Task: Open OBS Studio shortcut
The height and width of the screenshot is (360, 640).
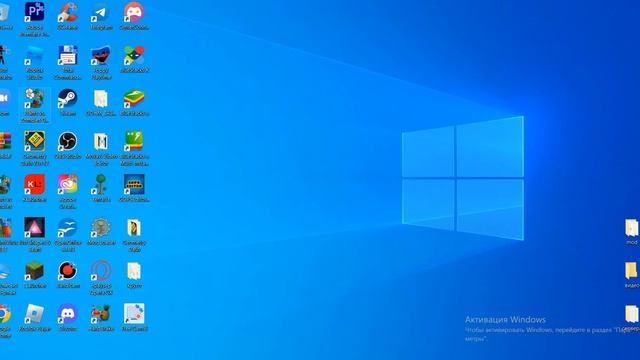Action: [68, 141]
